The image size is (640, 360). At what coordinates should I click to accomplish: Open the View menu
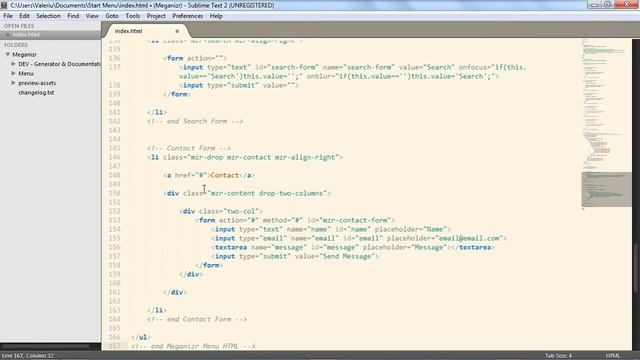(92, 16)
